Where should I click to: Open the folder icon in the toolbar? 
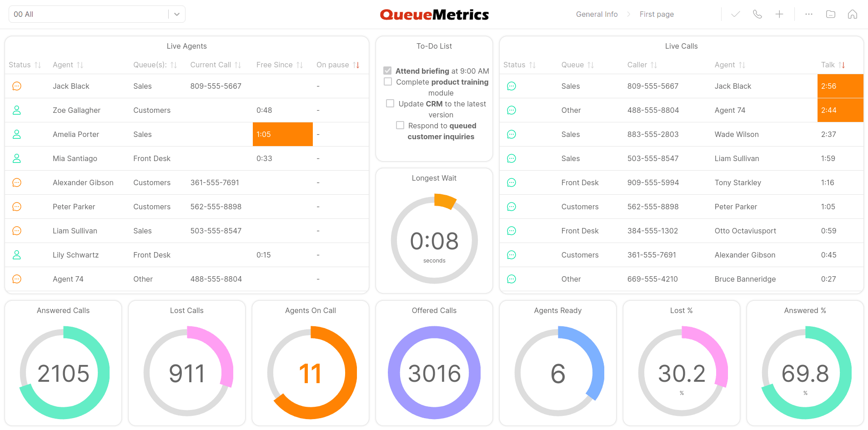(830, 14)
